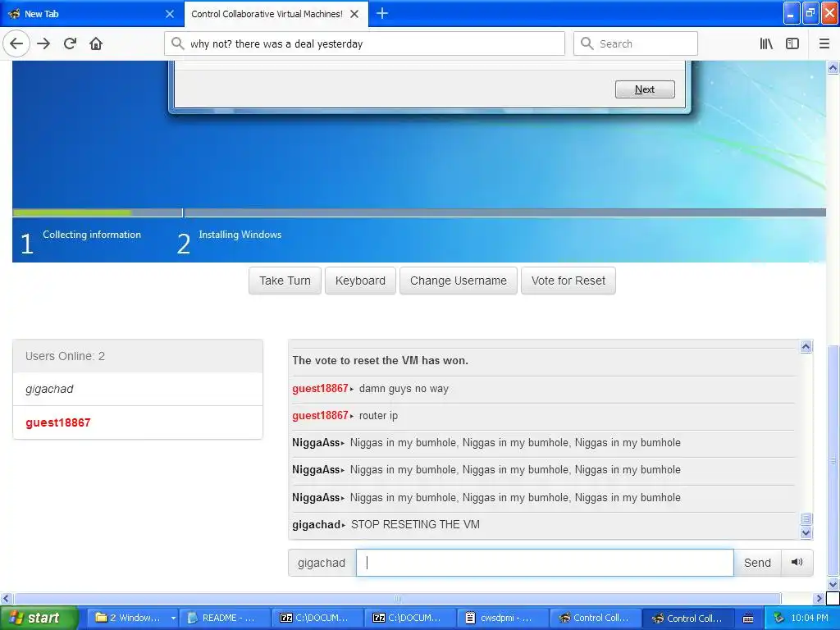Image resolution: width=840 pixels, height=630 pixels.
Task: Click the 'damn guys no way' chat message
Action: tap(404, 389)
